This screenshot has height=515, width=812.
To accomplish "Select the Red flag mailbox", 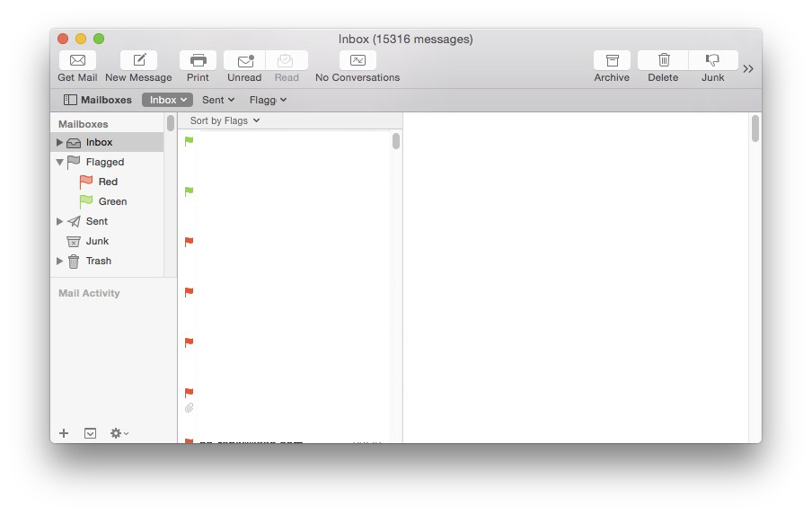I will pos(107,182).
